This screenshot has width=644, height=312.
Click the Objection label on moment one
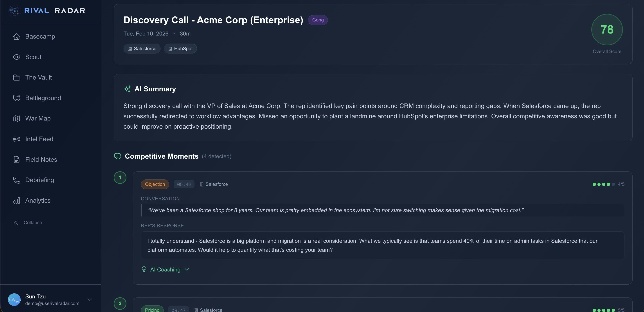155,184
